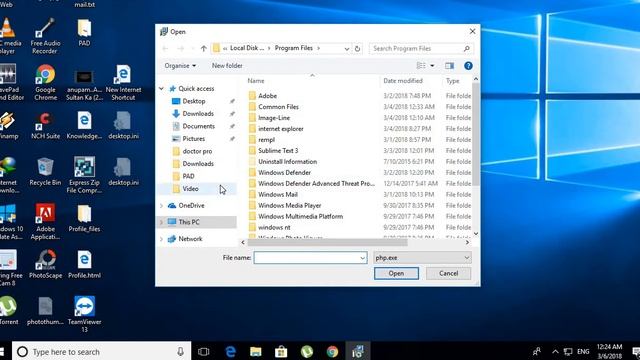Collapse the Quick access tree node
This screenshot has height=360, width=640.
(162, 89)
